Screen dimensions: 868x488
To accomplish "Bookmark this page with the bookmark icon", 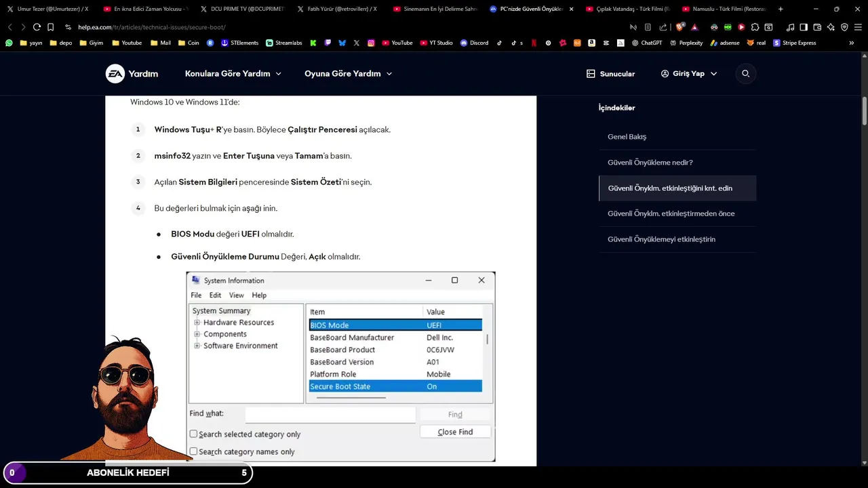I will [x=50, y=27].
